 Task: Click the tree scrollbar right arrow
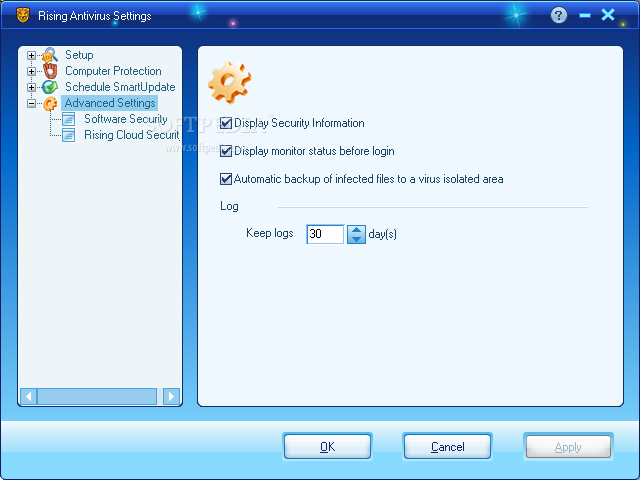pos(171,396)
